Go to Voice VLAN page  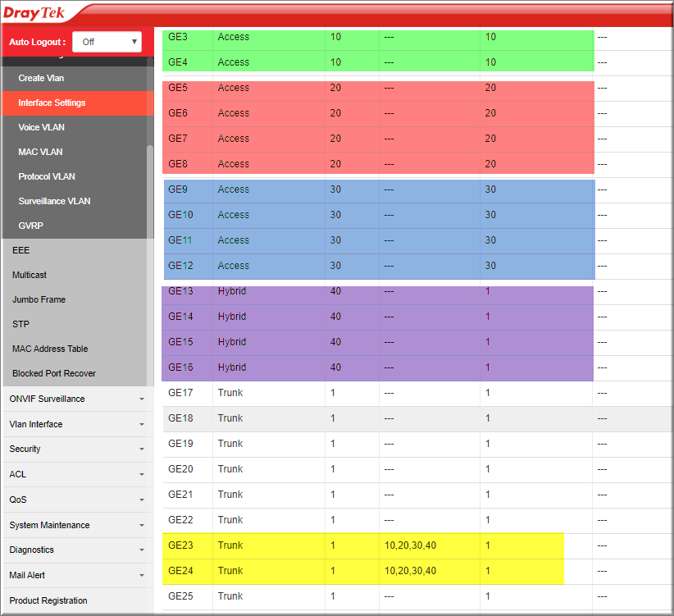77,127
